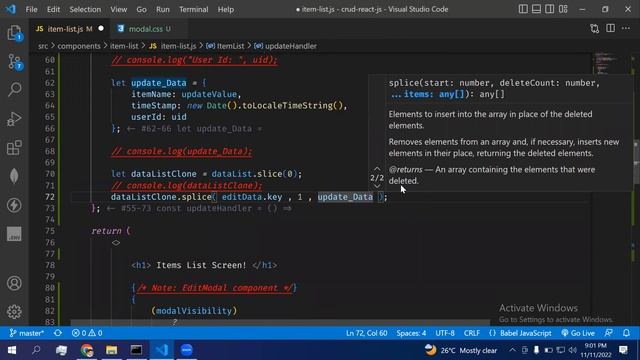
Task: Click the unsaved dot on item-list.js tab
Action: tap(101, 29)
